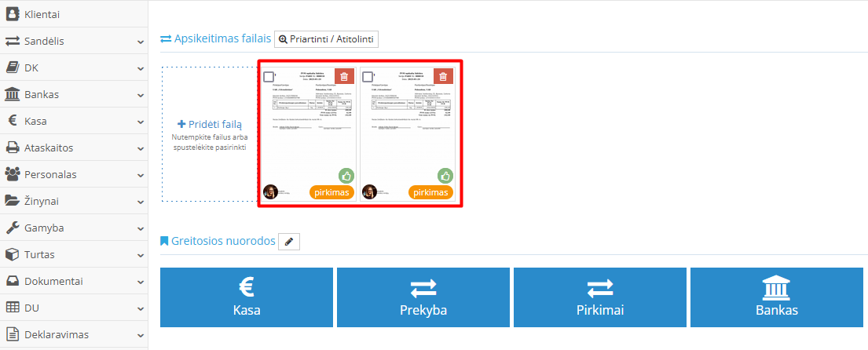
Task: Open the Pirkimai quick link tile
Action: pyautogui.click(x=600, y=297)
